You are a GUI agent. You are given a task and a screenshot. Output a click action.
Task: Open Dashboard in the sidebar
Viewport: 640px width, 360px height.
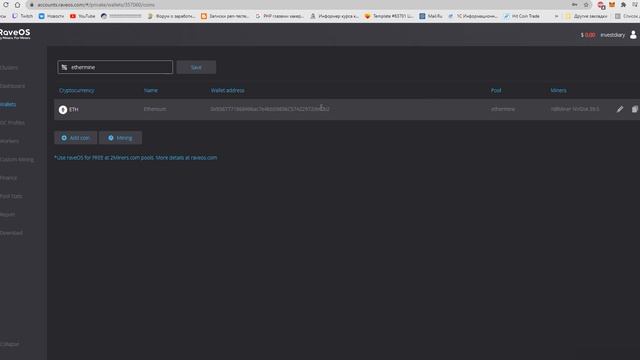tap(12, 86)
